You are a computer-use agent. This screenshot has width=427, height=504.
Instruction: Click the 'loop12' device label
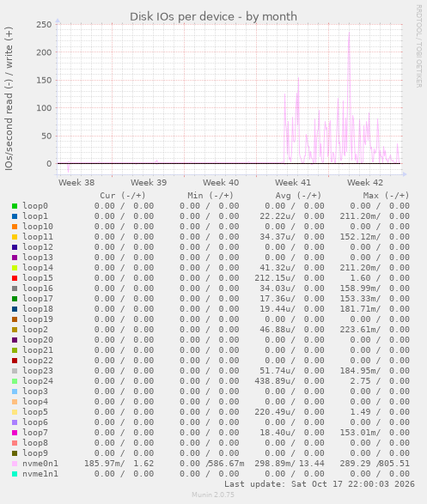[x=38, y=247]
